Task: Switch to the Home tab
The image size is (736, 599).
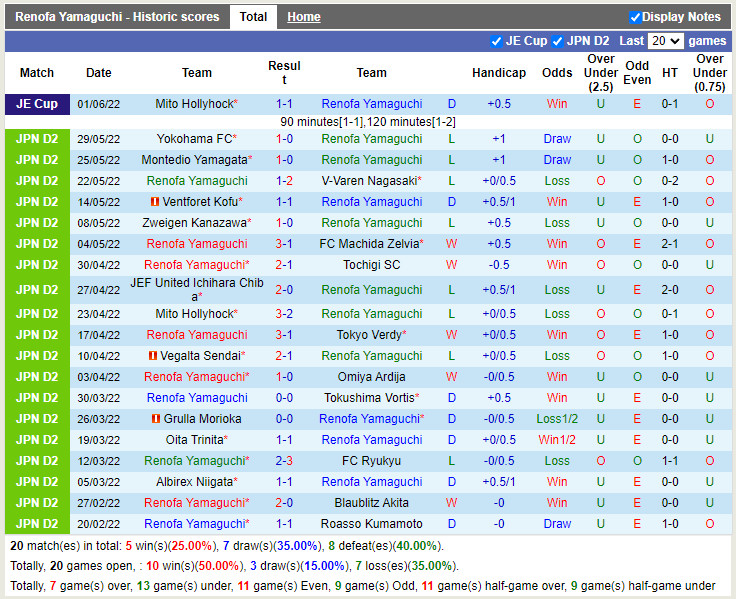Action: click(304, 17)
